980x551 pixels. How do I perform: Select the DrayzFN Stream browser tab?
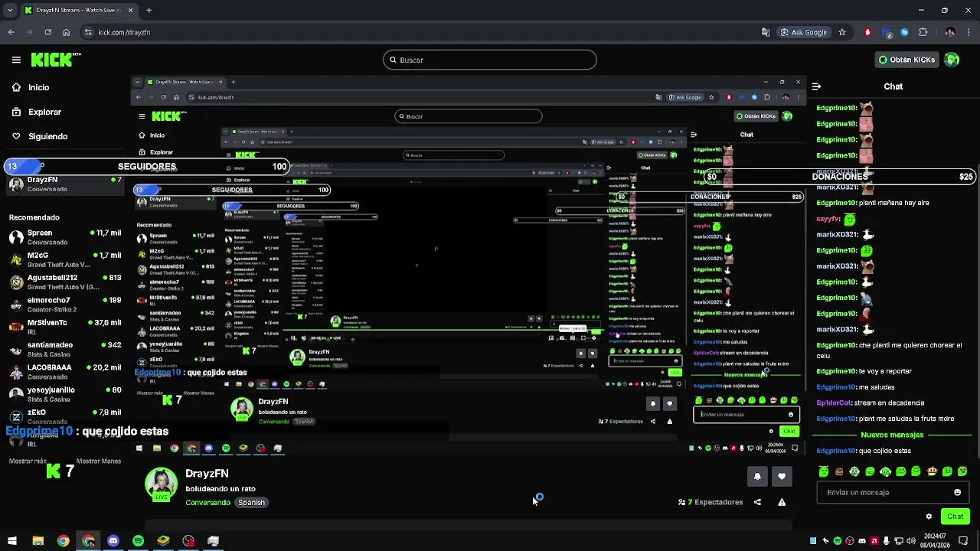pyautogui.click(x=78, y=11)
